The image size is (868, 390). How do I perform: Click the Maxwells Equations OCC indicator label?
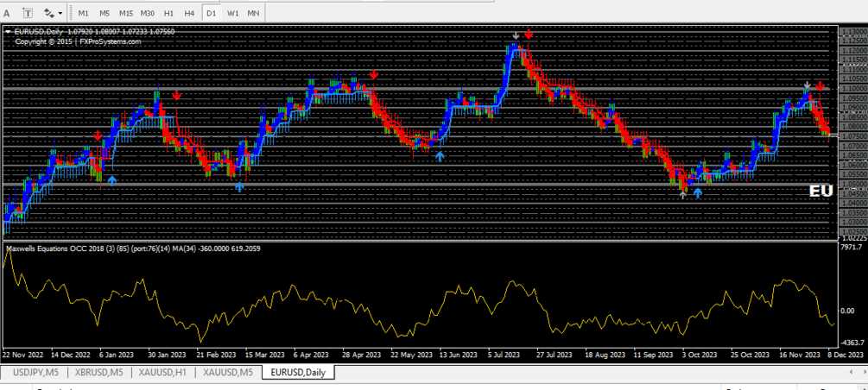click(x=133, y=248)
